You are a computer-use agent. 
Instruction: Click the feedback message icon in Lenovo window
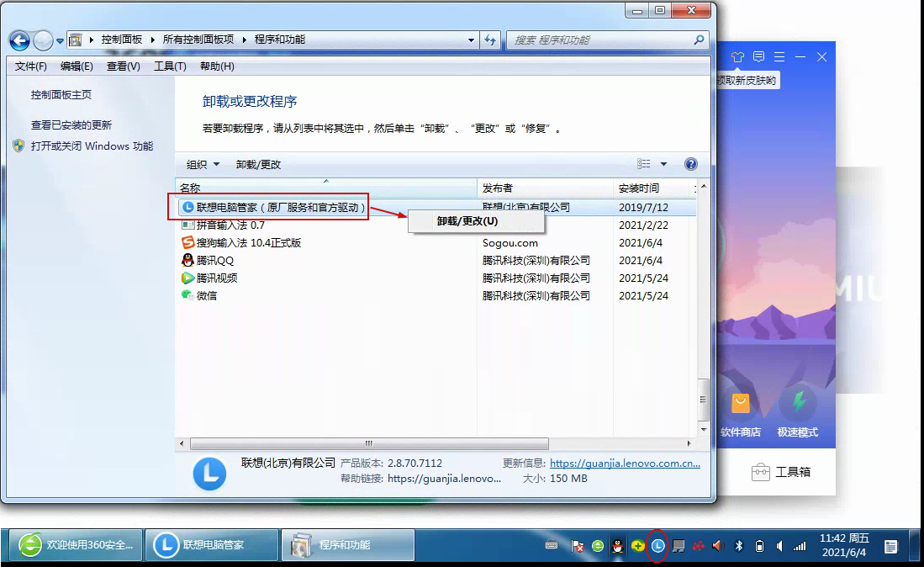pyautogui.click(x=759, y=56)
